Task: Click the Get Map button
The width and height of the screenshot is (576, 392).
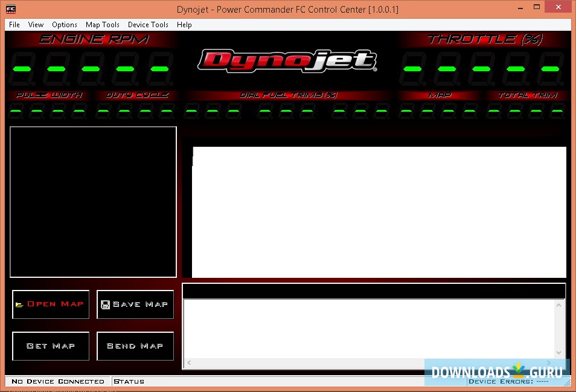Action: tap(51, 346)
